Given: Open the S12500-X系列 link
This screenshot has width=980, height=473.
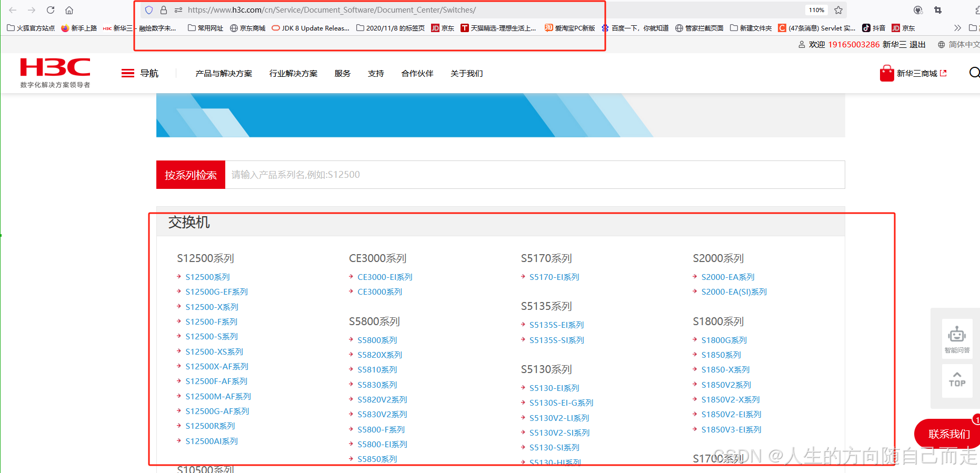Looking at the screenshot, I should [212, 307].
